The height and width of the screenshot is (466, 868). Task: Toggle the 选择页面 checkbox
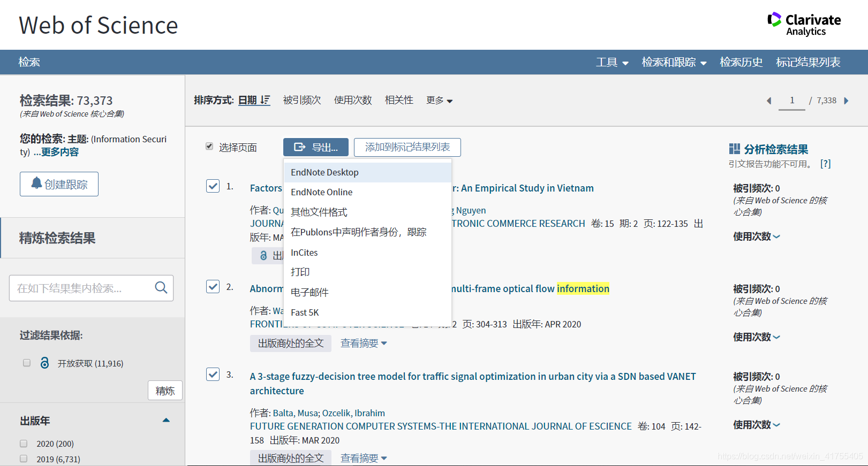point(209,146)
